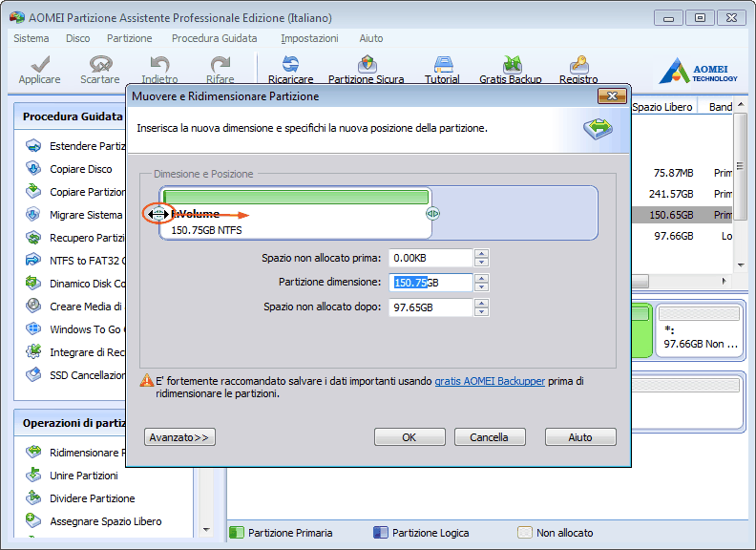Click the horizontal scrollbar right arrow
The height and width of the screenshot is (550, 756).
point(724,282)
